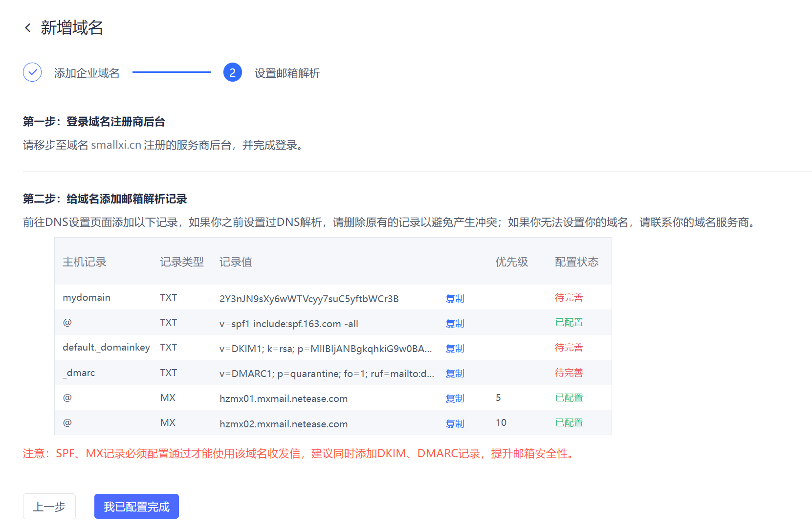Click 待完善 status of the _dmarc row

pyautogui.click(x=569, y=373)
